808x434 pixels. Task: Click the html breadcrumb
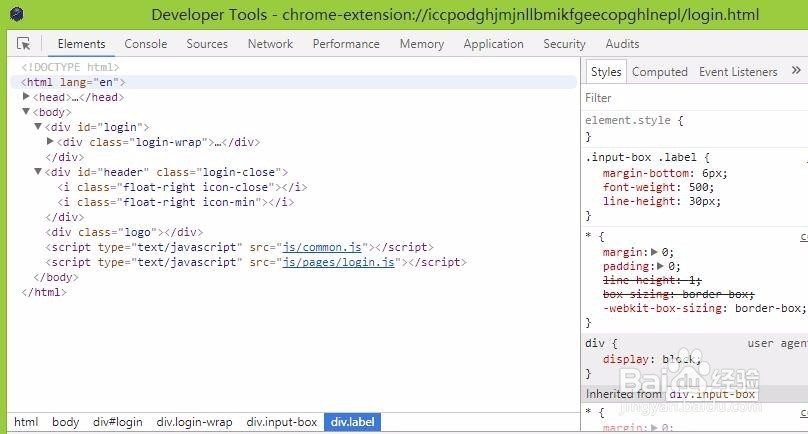(26, 422)
